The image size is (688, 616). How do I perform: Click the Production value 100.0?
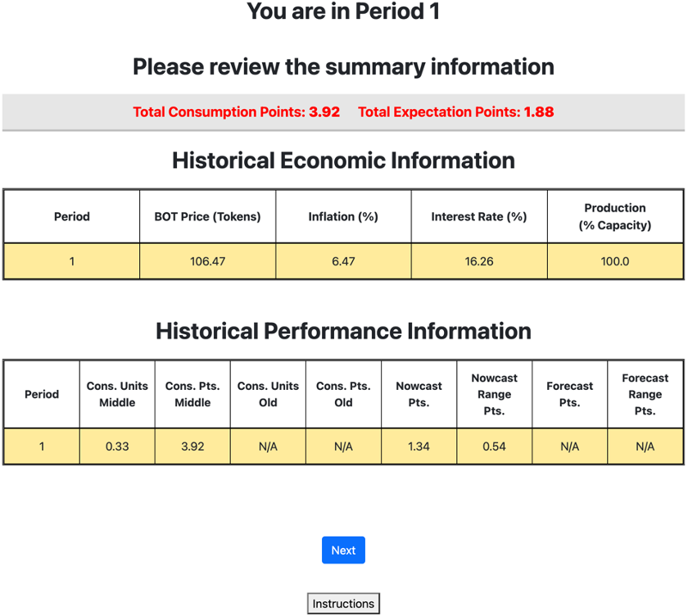614,262
